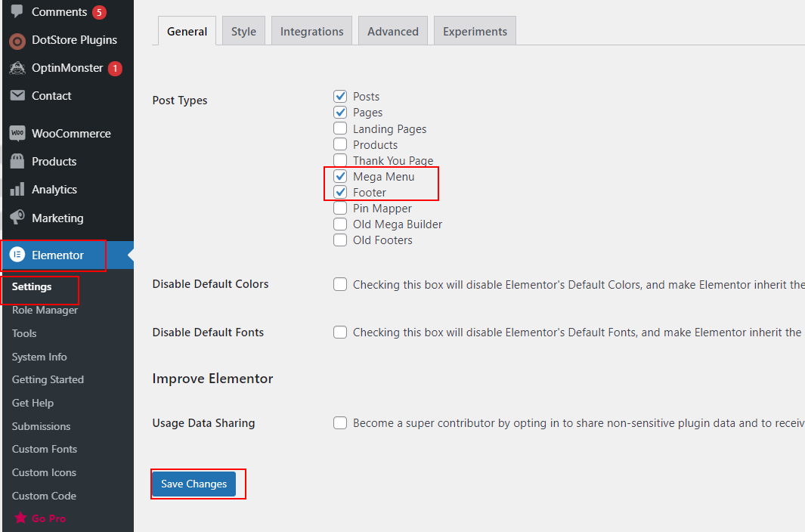
Task: Open the Submissions submenu link
Action: pyautogui.click(x=41, y=426)
